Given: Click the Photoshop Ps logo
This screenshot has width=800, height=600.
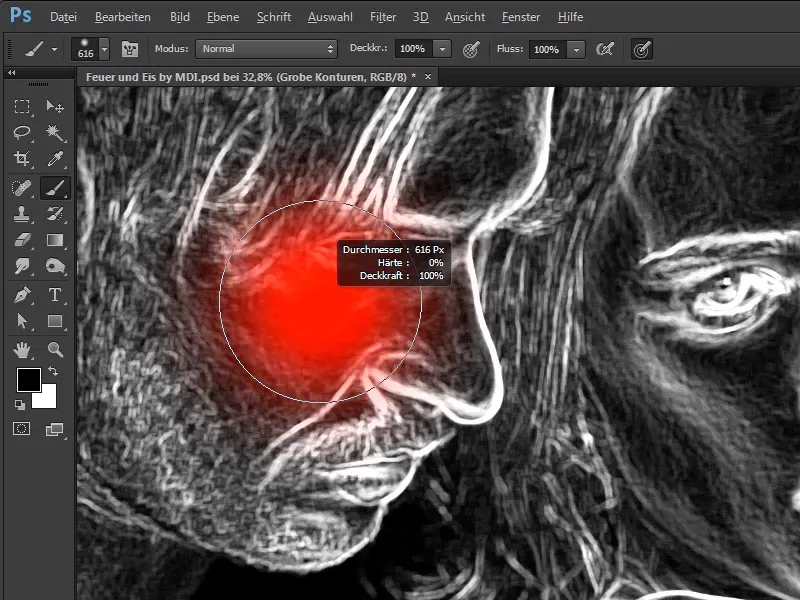Looking at the screenshot, I should (20, 16).
